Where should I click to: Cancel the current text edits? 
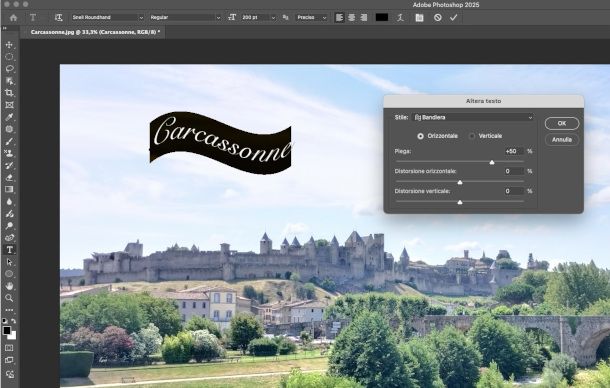[438, 18]
